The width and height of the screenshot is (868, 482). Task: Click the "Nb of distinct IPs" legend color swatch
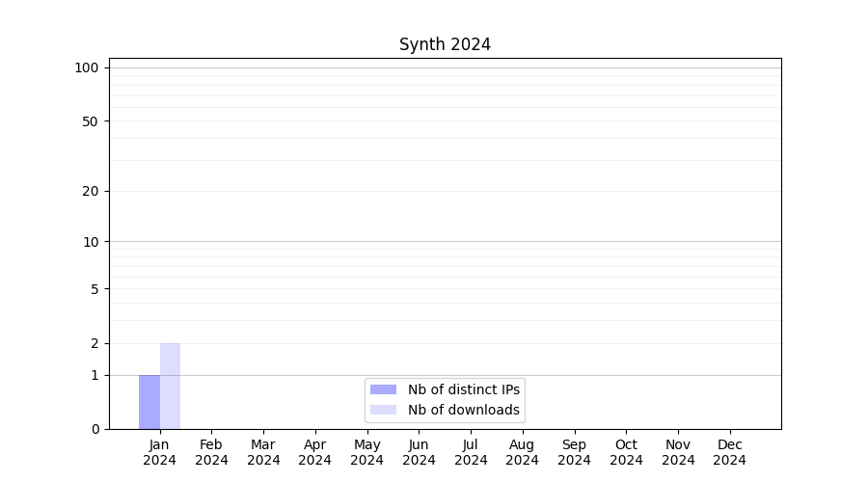click(383, 389)
